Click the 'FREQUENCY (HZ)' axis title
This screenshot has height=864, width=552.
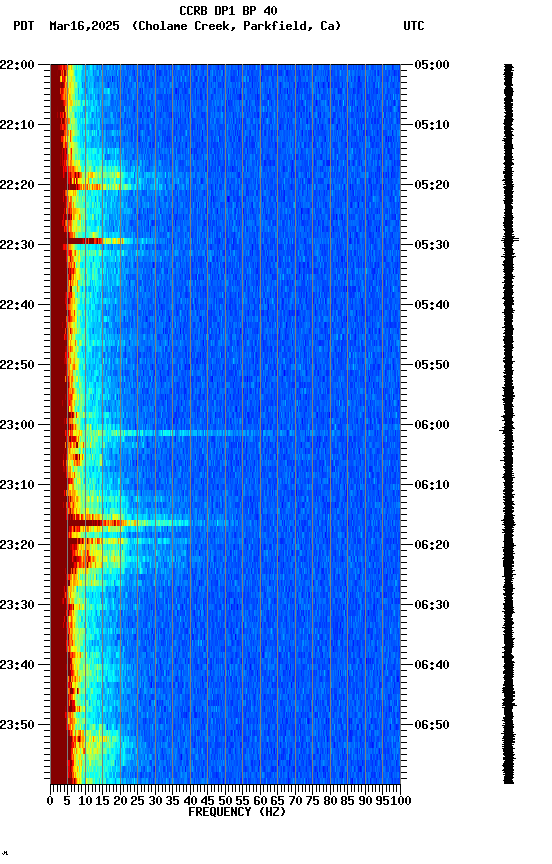[237, 812]
